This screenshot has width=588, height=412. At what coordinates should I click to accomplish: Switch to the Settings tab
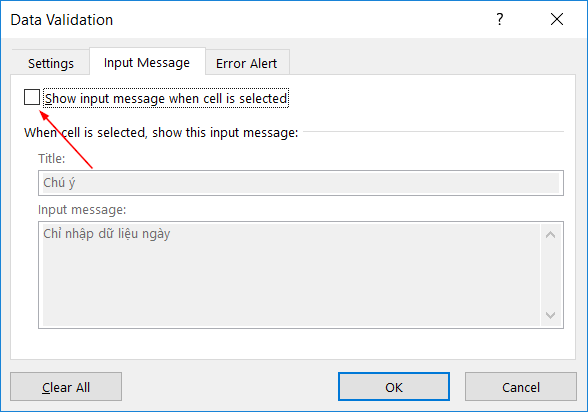51,63
